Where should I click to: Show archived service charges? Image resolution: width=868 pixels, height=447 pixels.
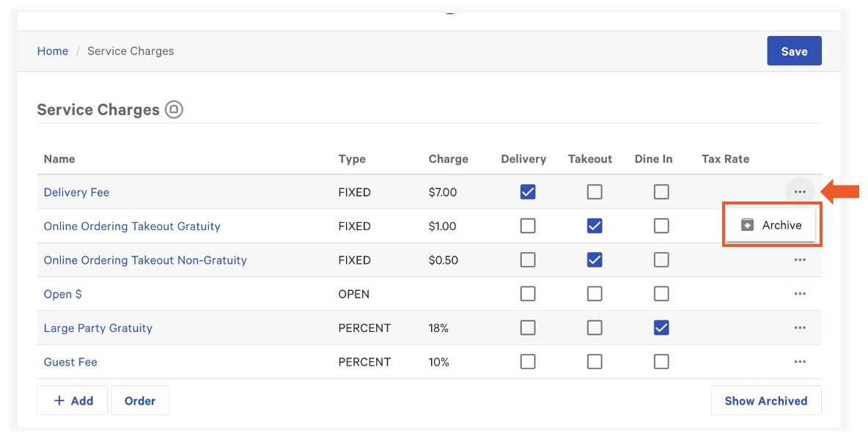766,400
